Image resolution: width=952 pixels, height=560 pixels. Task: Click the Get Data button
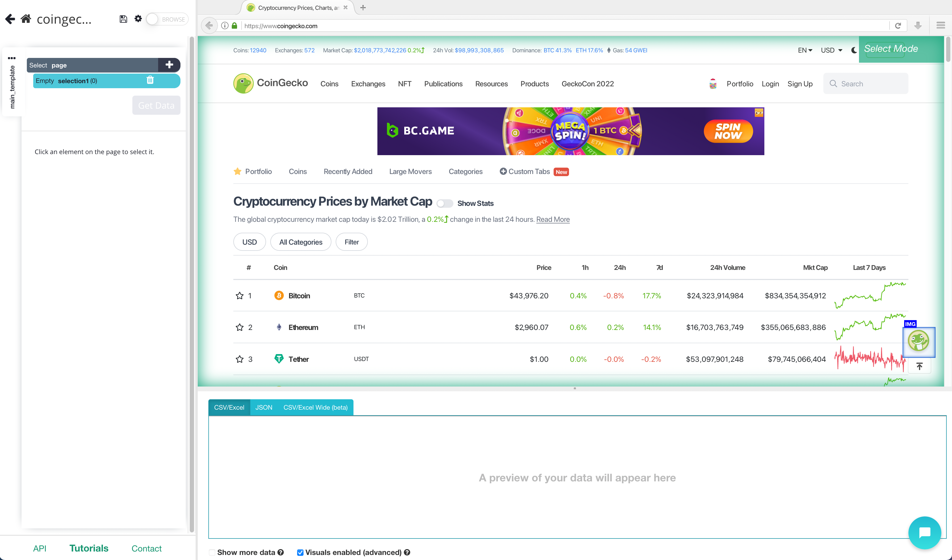click(156, 105)
